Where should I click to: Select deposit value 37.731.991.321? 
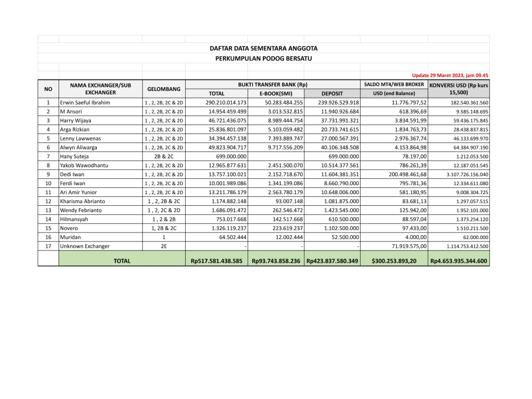point(340,120)
